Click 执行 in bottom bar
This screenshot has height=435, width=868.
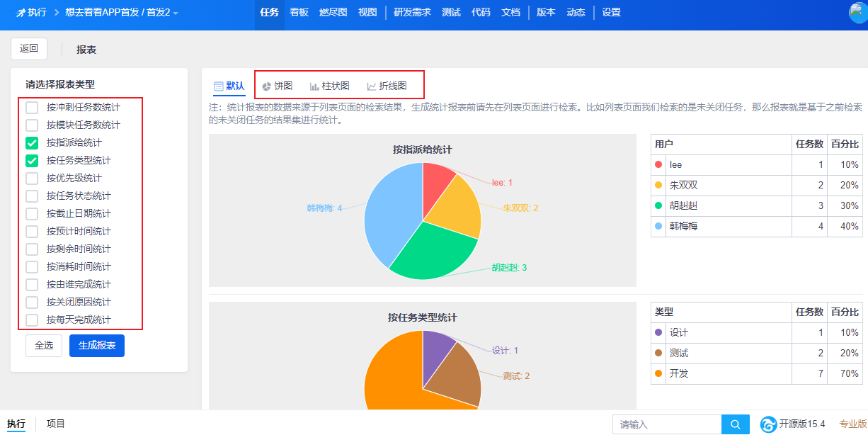(x=16, y=424)
